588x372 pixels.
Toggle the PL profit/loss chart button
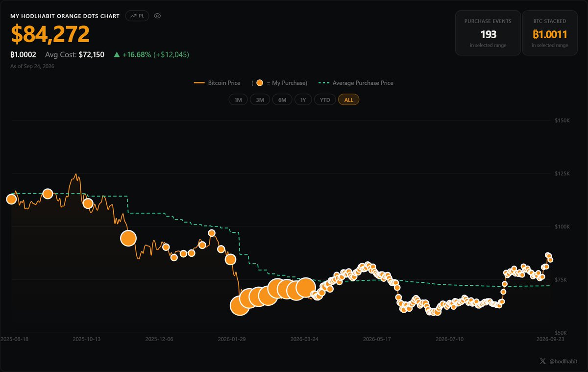[x=137, y=16]
